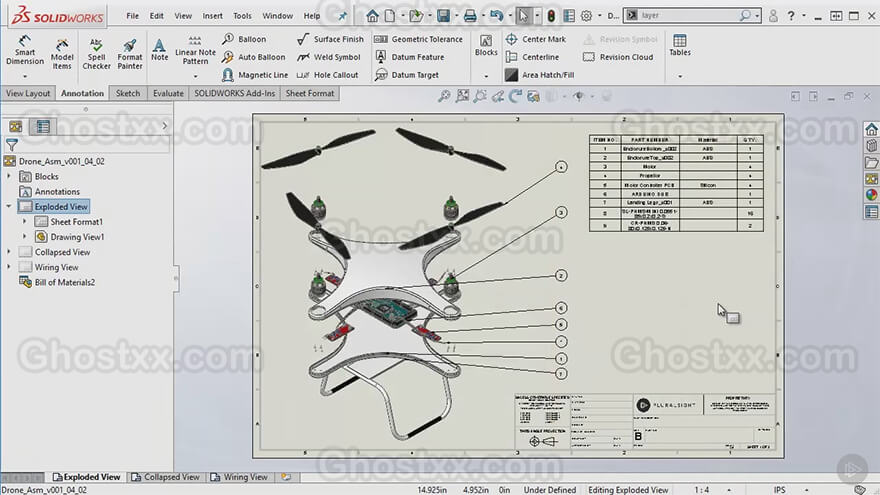
Task: Add Surface Finish symbol
Action: 330,39
